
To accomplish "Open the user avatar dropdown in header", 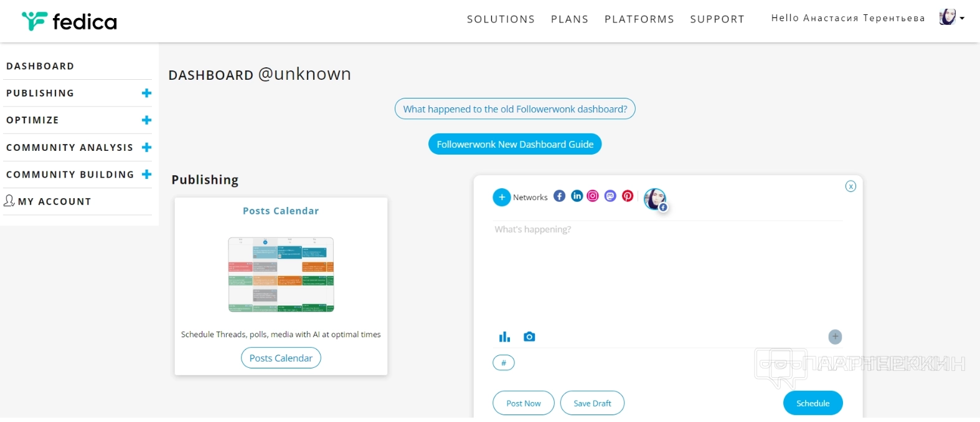I will [x=952, y=17].
